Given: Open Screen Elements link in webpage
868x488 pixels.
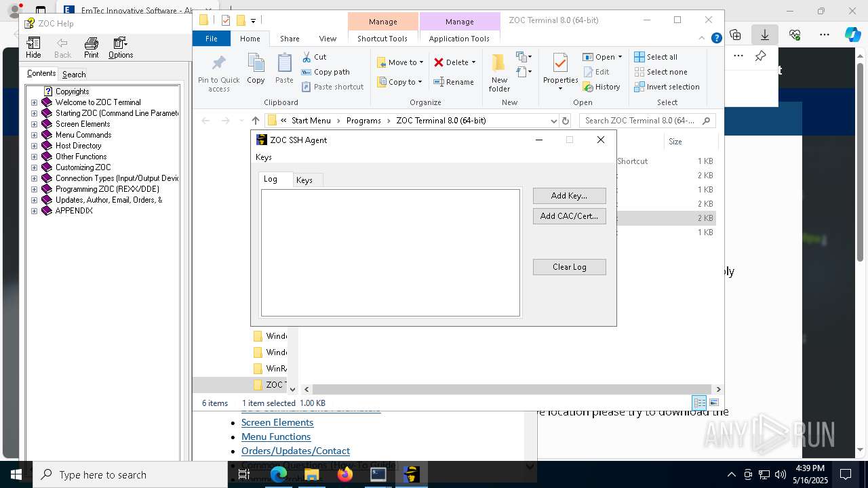Looking at the screenshot, I should (277, 422).
